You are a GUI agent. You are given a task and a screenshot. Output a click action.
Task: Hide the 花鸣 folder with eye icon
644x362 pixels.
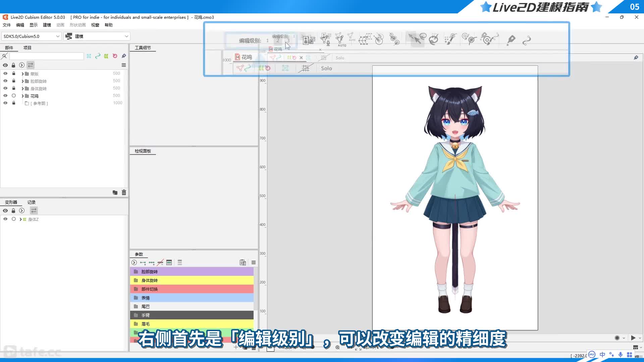tap(5, 96)
